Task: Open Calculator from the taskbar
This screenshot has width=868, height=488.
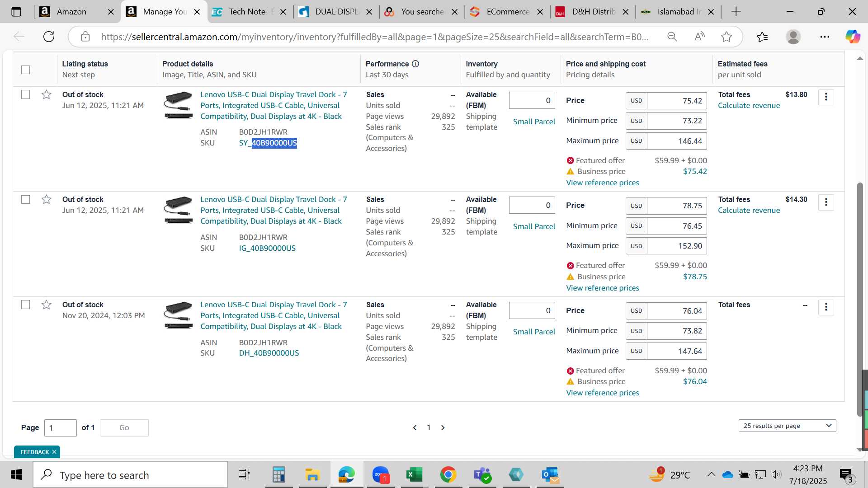Action: pos(278,475)
